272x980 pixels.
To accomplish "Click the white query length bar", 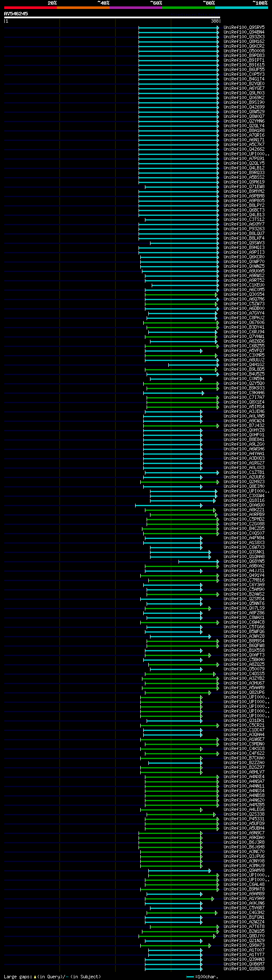I will pyautogui.click(x=112, y=17).
